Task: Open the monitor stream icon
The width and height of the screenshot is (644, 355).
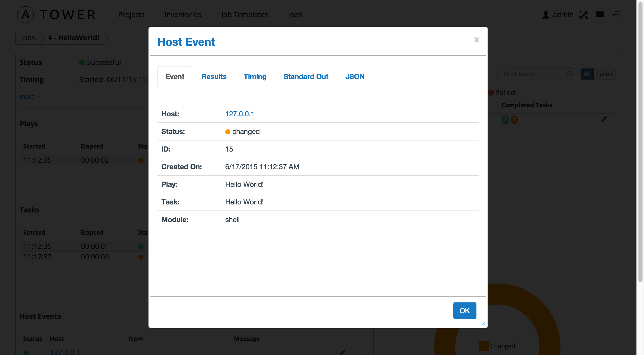Action: pyautogui.click(x=600, y=15)
